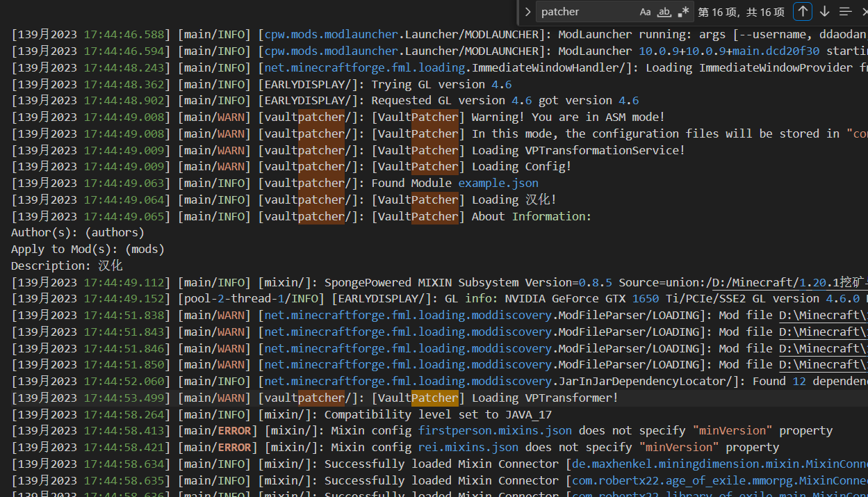Open the rei.mixins.json link
868x497 pixels.
click(x=468, y=447)
